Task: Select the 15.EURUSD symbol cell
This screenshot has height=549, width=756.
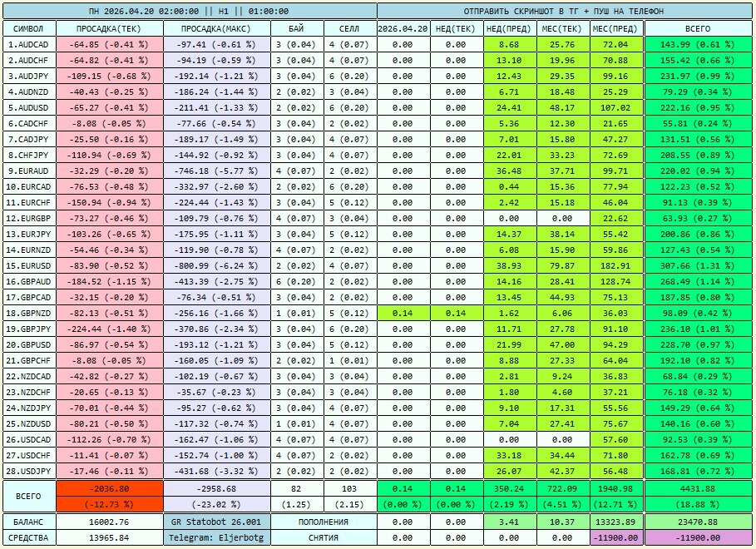Action: click(29, 266)
